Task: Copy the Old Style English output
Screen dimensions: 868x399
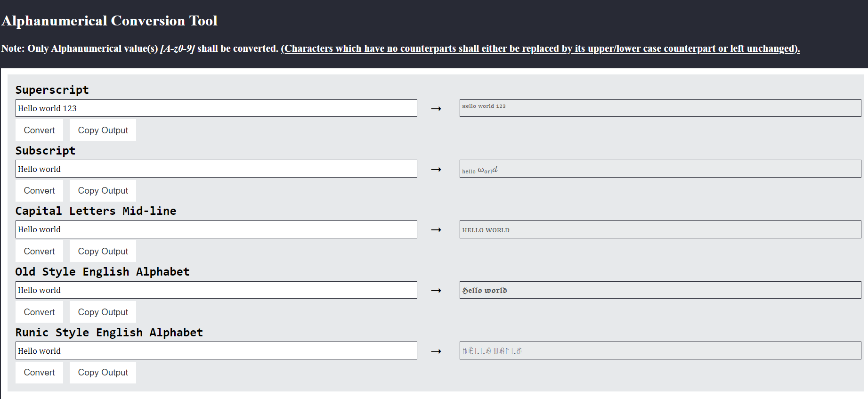Action: [x=103, y=312]
